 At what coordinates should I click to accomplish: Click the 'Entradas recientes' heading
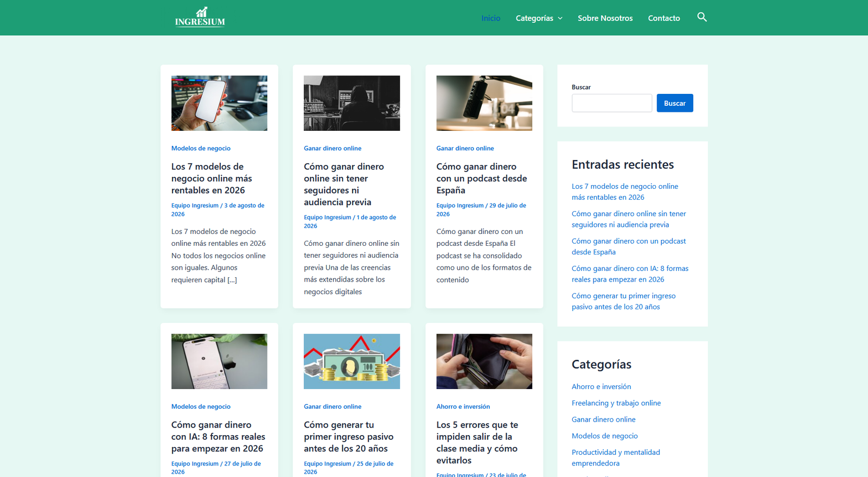pyautogui.click(x=622, y=164)
